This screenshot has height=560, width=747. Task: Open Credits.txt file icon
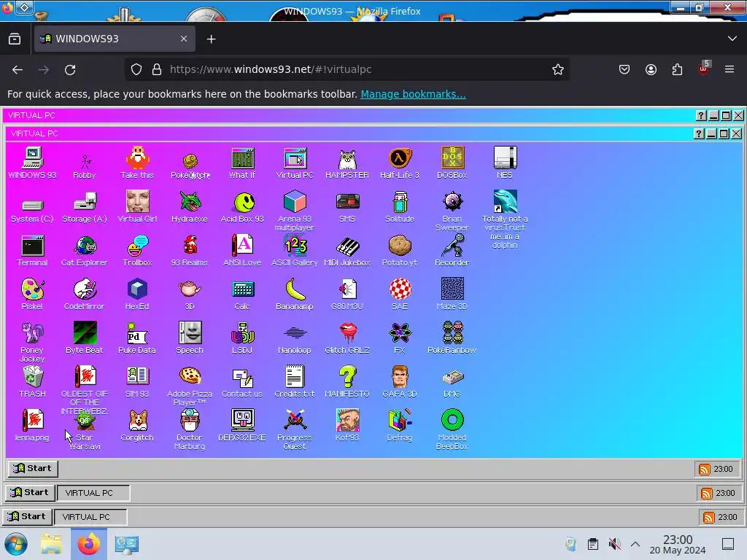coord(295,382)
